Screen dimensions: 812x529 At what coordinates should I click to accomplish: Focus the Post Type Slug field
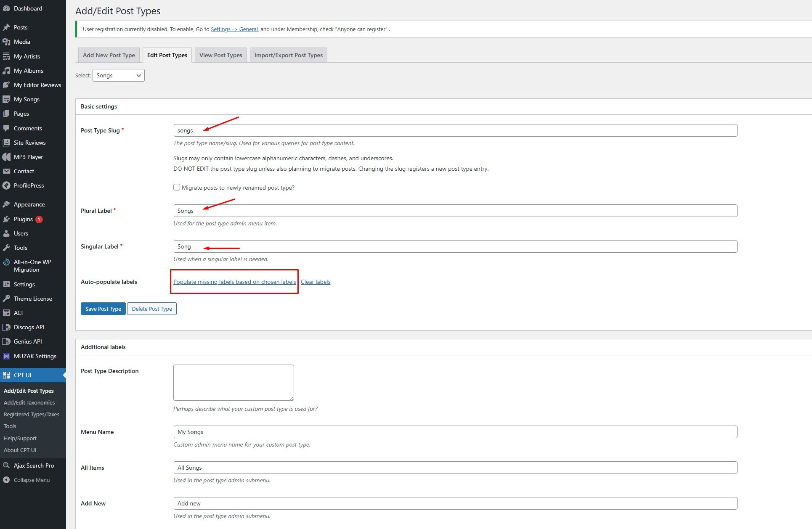click(455, 130)
